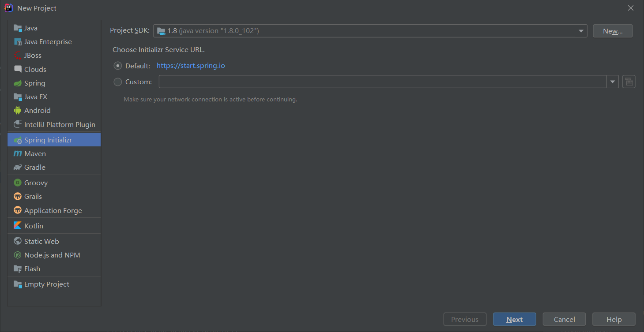
Task: Choose the Kotlin logo icon
Action: tap(18, 226)
